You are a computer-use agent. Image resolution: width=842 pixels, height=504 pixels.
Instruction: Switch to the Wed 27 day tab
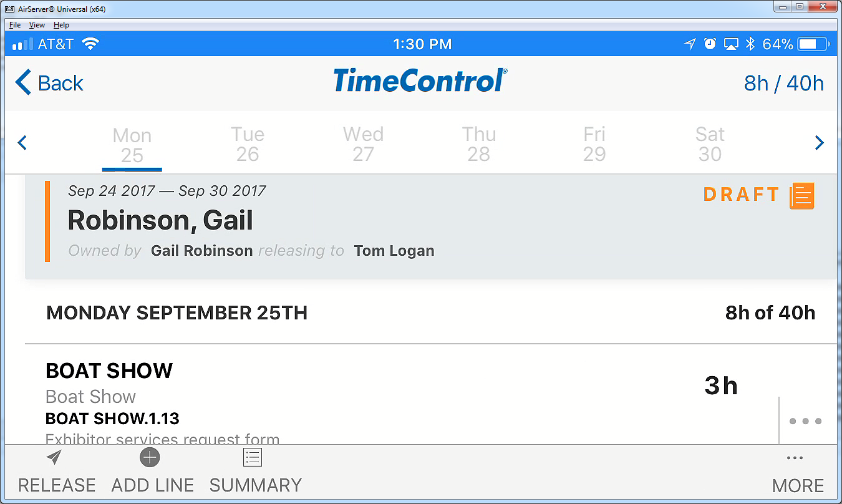[363, 144]
